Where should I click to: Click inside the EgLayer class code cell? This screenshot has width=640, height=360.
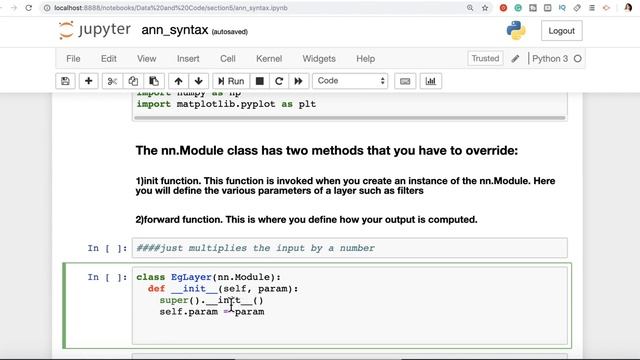(x=350, y=306)
